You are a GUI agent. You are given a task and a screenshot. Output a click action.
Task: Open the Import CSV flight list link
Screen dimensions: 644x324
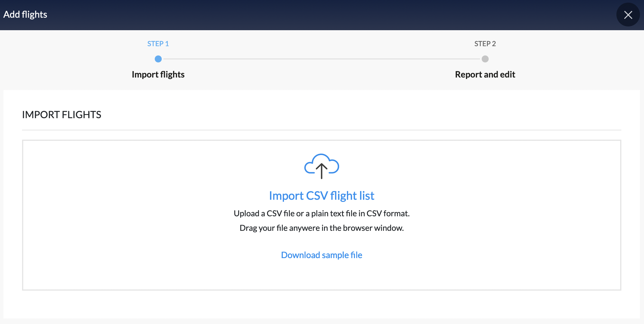tap(322, 196)
